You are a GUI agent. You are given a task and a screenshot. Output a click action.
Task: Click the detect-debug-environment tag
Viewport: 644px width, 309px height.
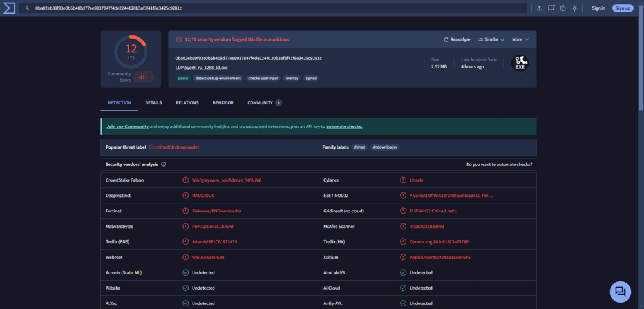218,78
